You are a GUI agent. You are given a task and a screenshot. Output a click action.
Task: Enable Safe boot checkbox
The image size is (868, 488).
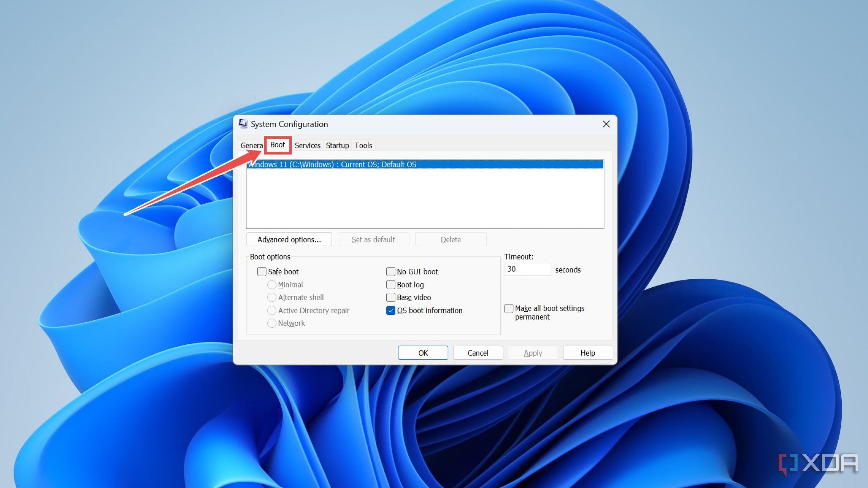coord(261,271)
